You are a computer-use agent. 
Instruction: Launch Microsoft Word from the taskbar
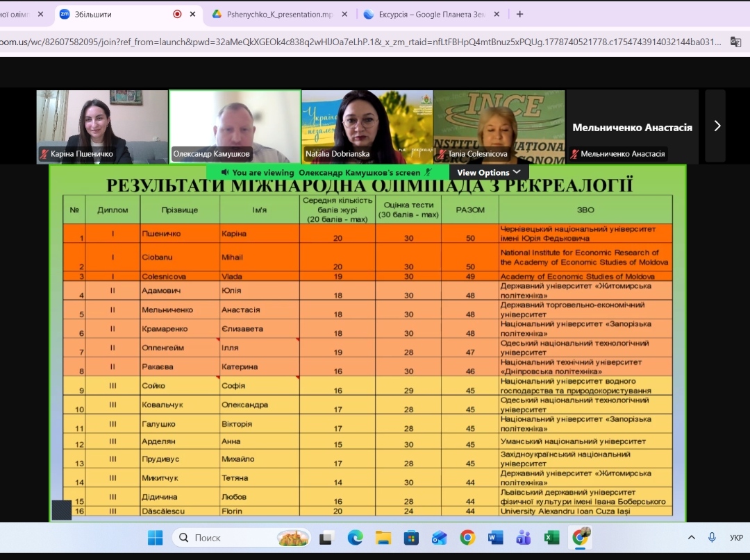[x=496, y=538]
